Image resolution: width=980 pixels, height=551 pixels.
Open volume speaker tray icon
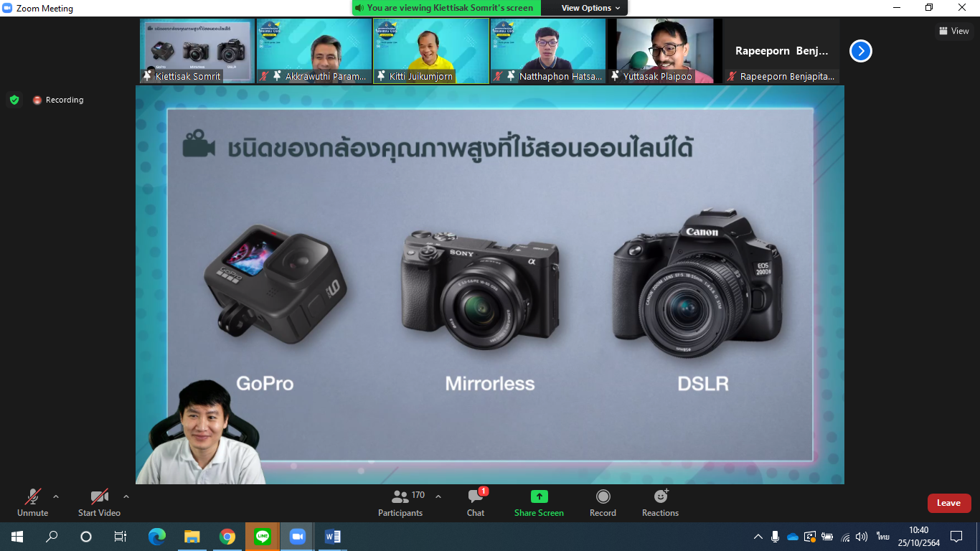[x=862, y=537]
